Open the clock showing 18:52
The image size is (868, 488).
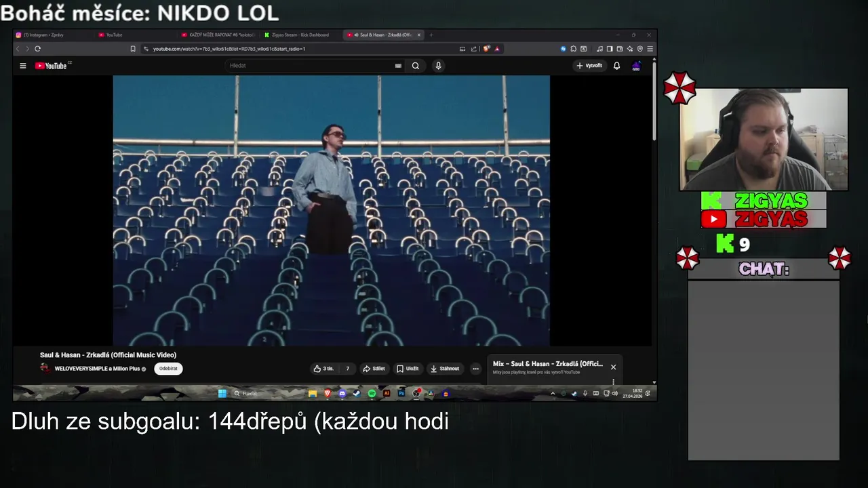(633, 393)
